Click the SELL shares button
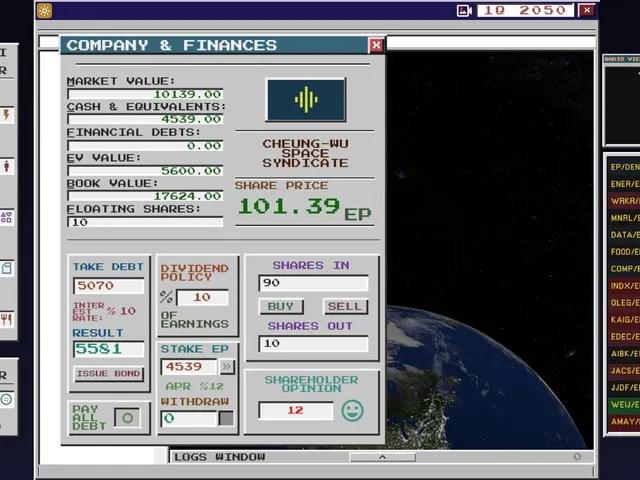The width and height of the screenshot is (640, 480). [x=345, y=307]
